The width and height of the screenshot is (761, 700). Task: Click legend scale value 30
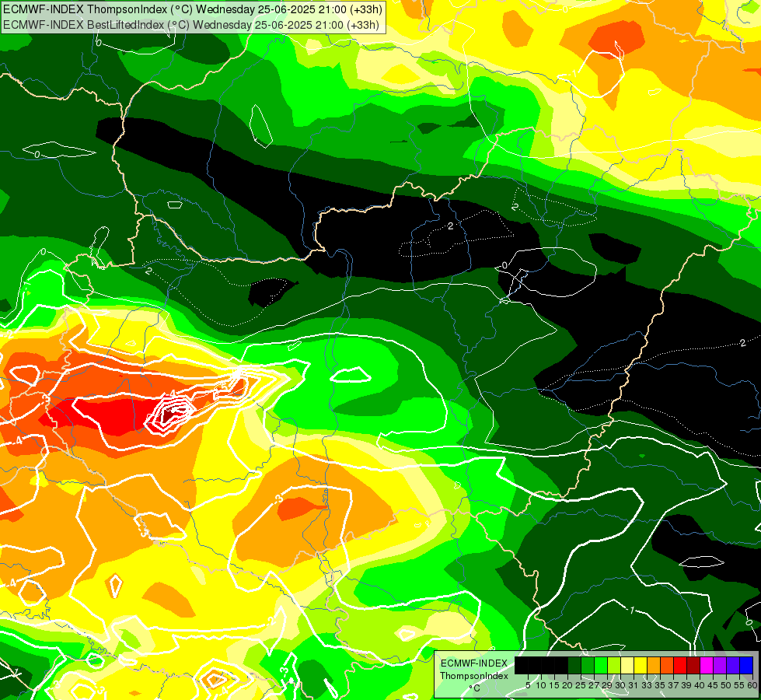pyautogui.click(x=620, y=685)
